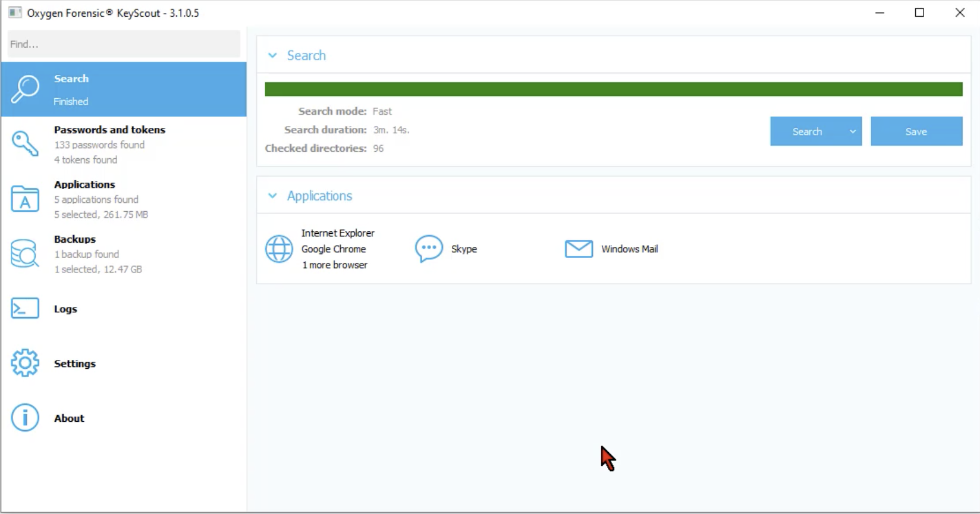The width and height of the screenshot is (980, 514).
Task: Click the browsers globe icon
Action: (279, 249)
